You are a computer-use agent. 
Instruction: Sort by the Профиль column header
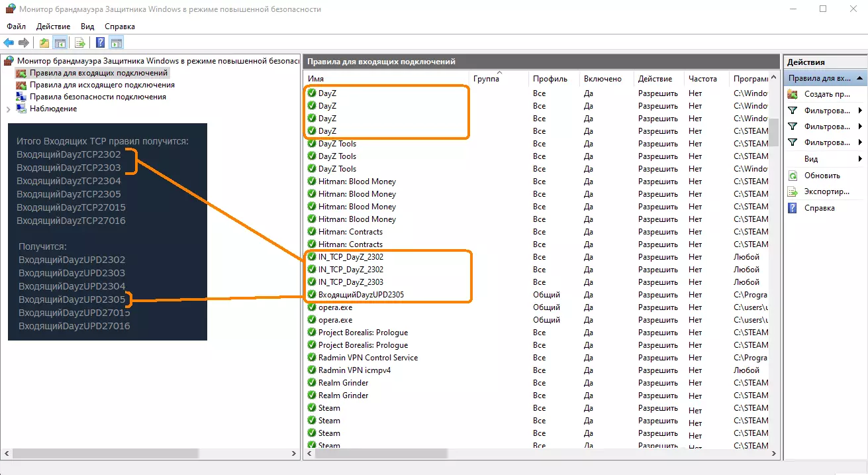click(554, 79)
